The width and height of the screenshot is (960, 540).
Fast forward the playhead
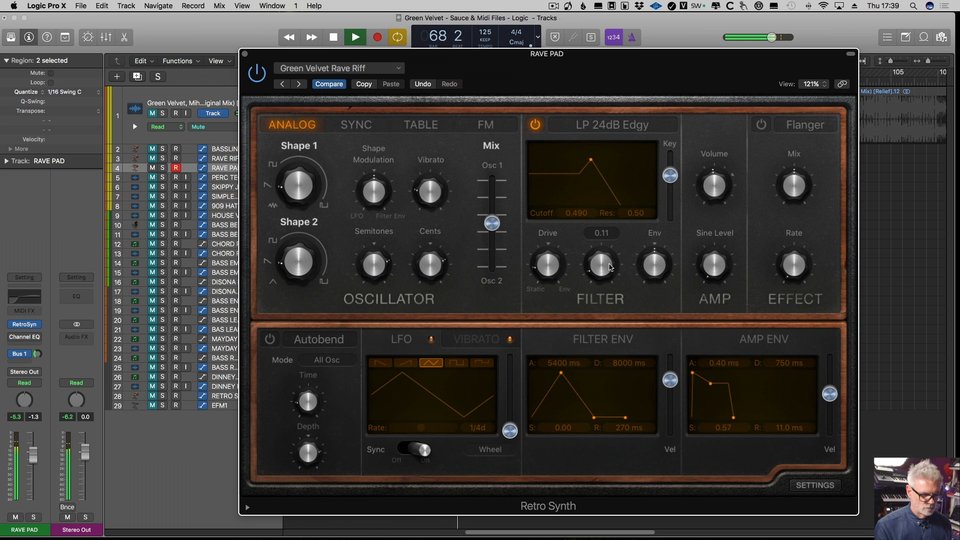[311, 37]
